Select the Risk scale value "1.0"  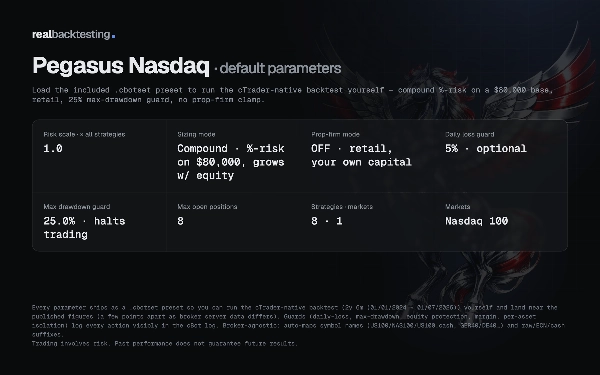(53, 148)
